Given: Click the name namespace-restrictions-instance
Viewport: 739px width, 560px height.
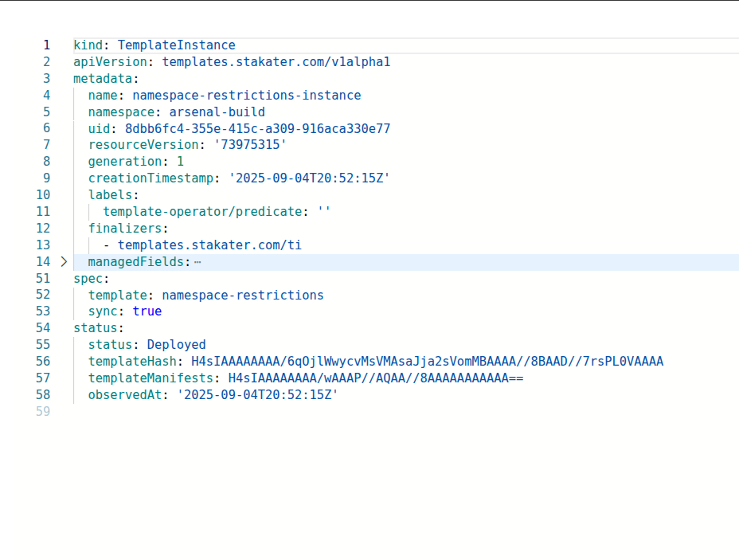Looking at the screenshot, I should click(x=246, y=95).
